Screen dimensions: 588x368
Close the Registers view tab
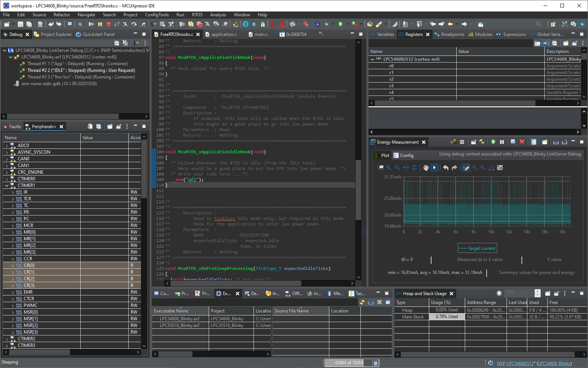(428, 34)
